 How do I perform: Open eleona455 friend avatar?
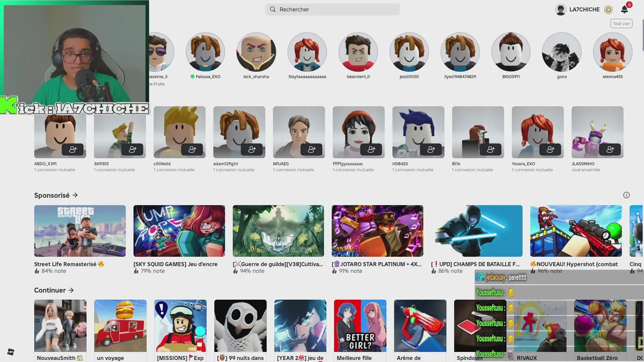tap(612, 52)
